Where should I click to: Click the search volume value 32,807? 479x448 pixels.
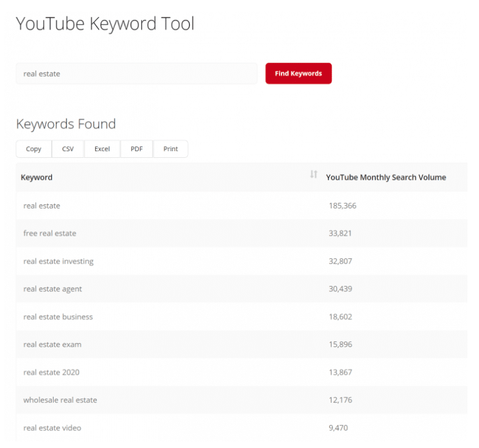click(340, 261)
